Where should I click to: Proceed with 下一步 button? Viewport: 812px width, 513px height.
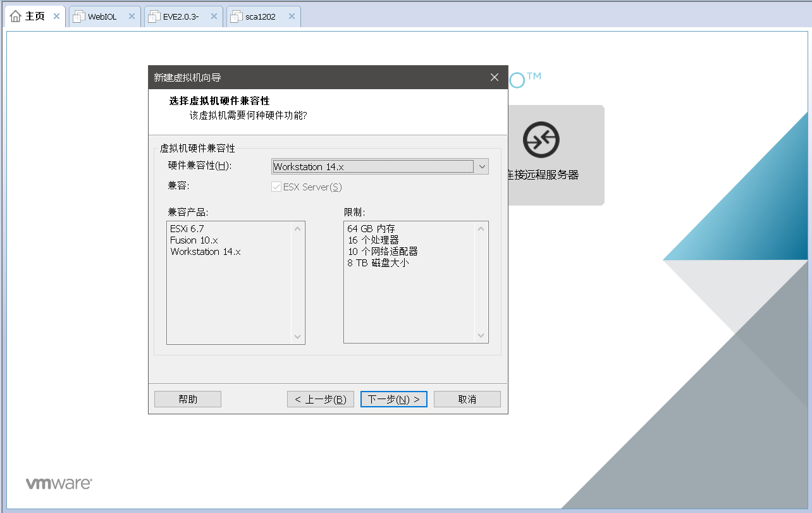(x=394, y=399)
